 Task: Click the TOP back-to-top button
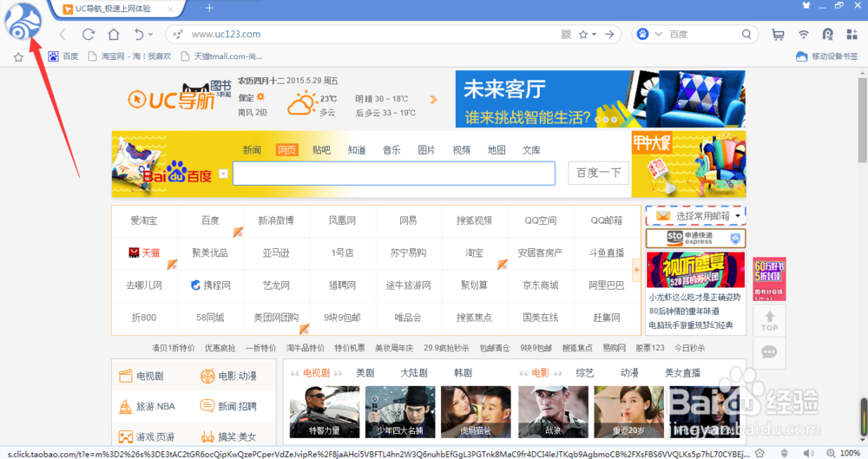[x=769, y=320]
